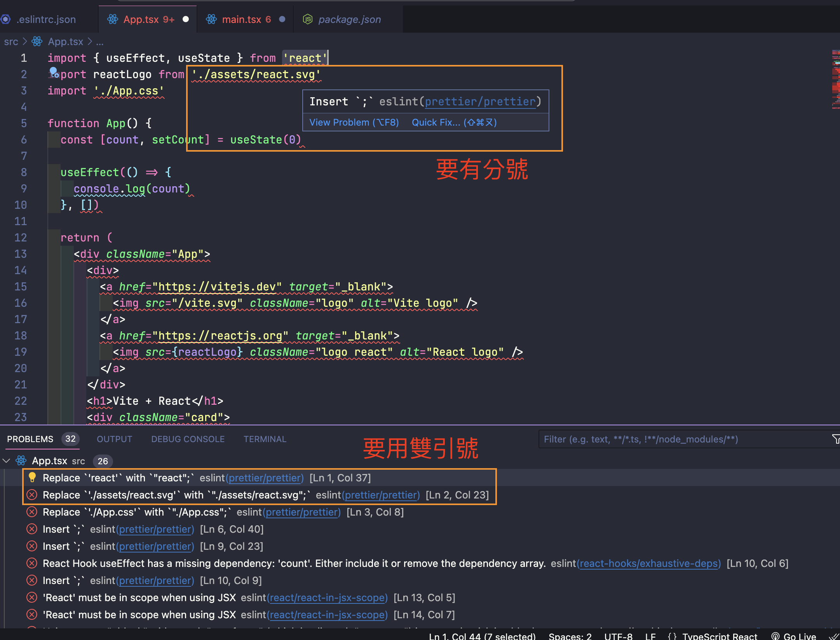
Task: Click console.log(count) on line 9
Action: 132,189
